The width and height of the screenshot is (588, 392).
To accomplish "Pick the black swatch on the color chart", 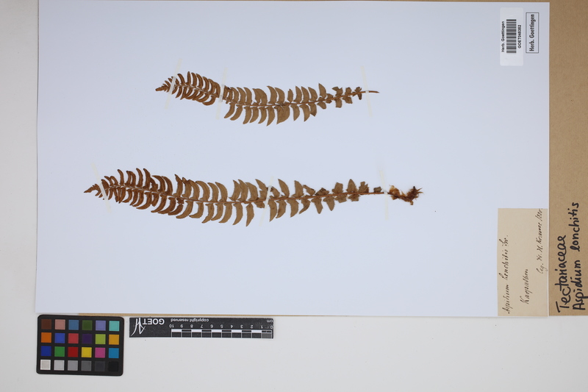I will (114, 365).
